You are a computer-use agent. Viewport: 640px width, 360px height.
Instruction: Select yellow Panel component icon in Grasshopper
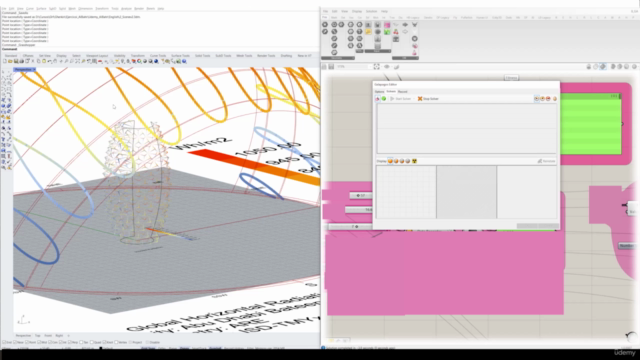pyautogui.click(x=368, y=31)
